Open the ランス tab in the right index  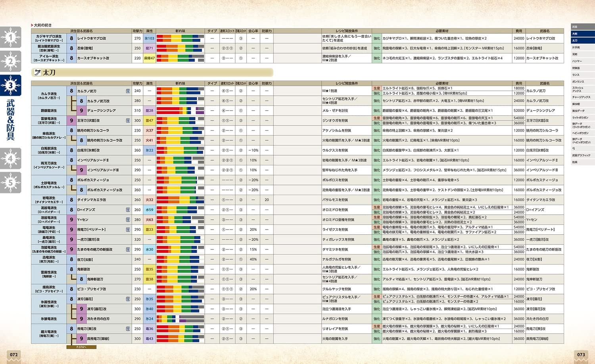click(x=583, y=75)
